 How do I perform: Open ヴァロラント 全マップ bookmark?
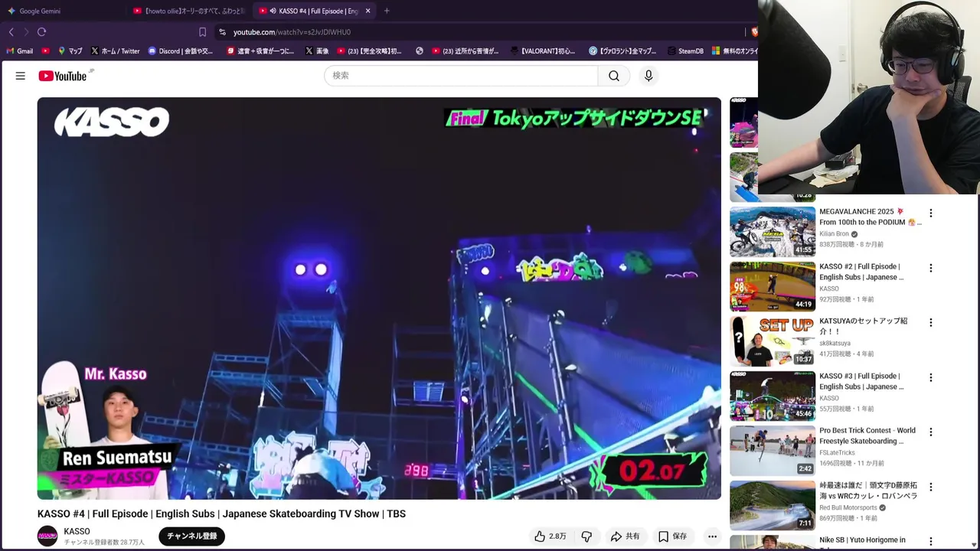[x=622, y=51]
